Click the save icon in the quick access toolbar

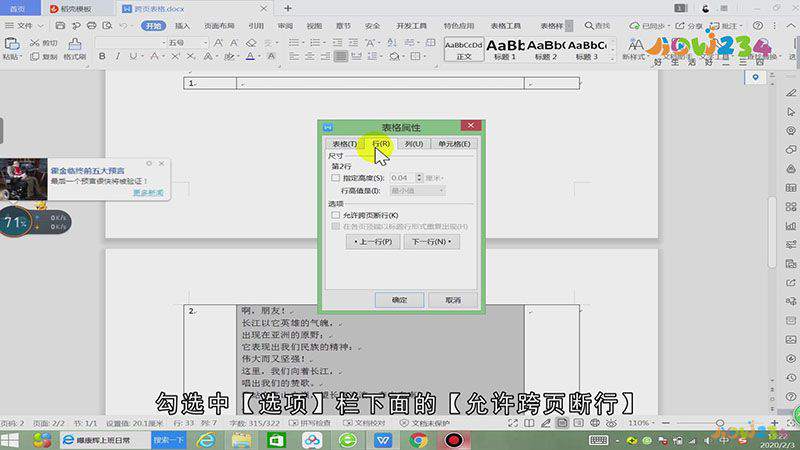(x=60, y=25)
